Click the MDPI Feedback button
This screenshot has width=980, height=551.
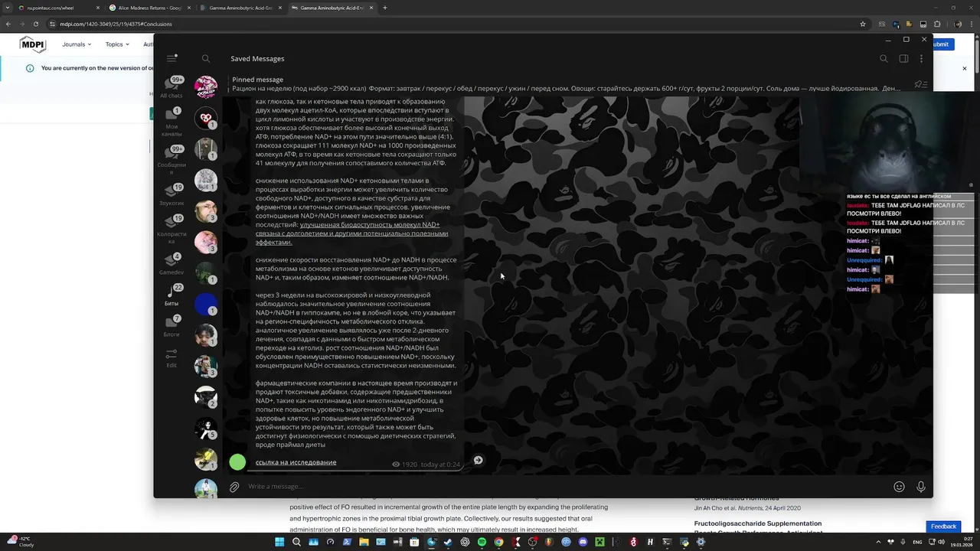point(943,527)
